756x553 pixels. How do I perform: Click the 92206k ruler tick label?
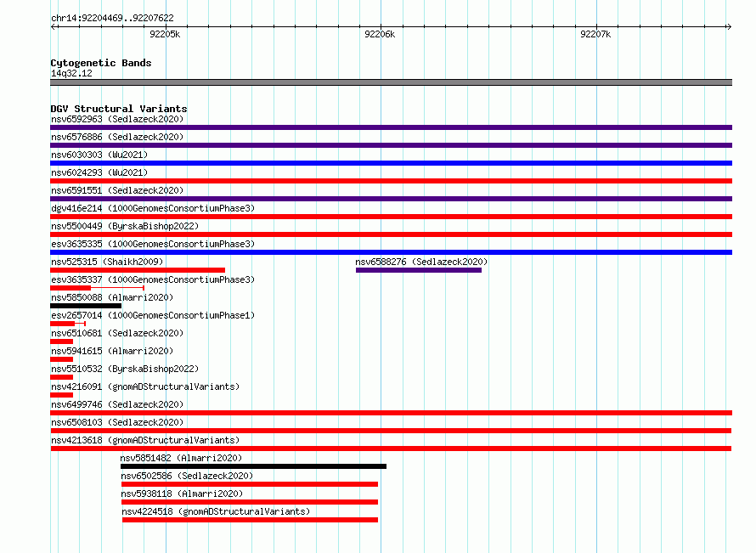tap(380, 34)
